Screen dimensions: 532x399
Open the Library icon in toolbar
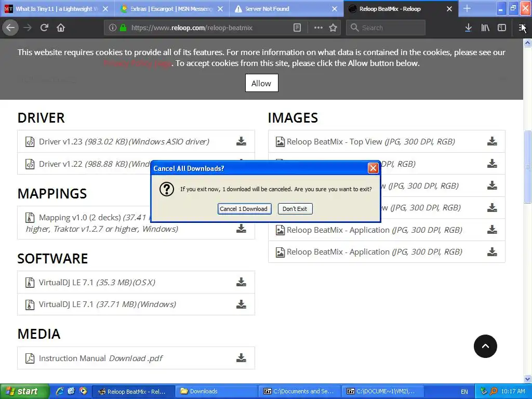coord(485,28)
